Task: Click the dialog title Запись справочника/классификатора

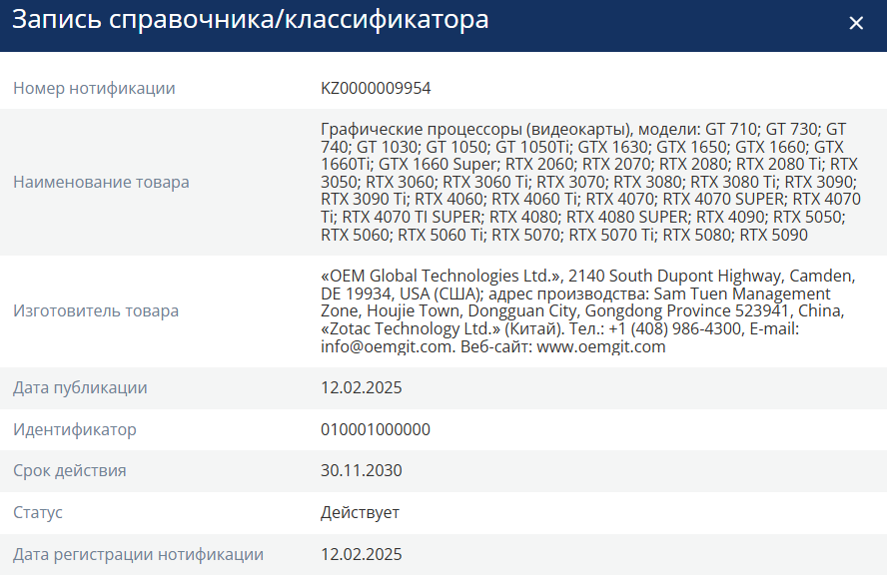Action: (x=250, y=20)
